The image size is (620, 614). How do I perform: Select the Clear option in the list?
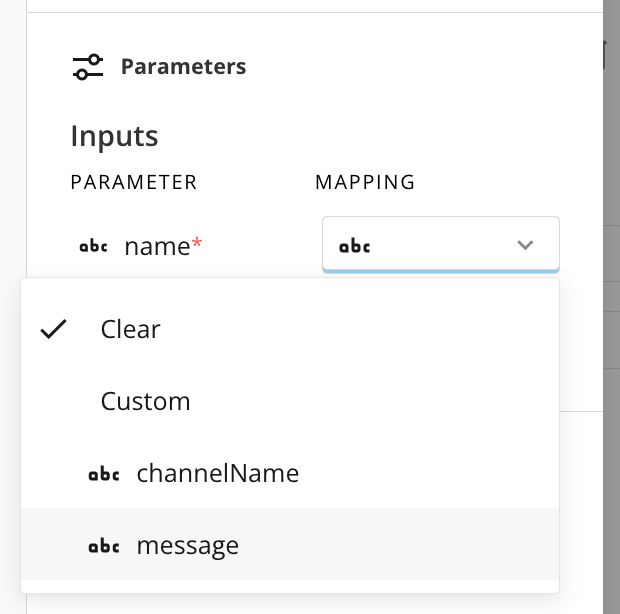(x=131, y=329)
